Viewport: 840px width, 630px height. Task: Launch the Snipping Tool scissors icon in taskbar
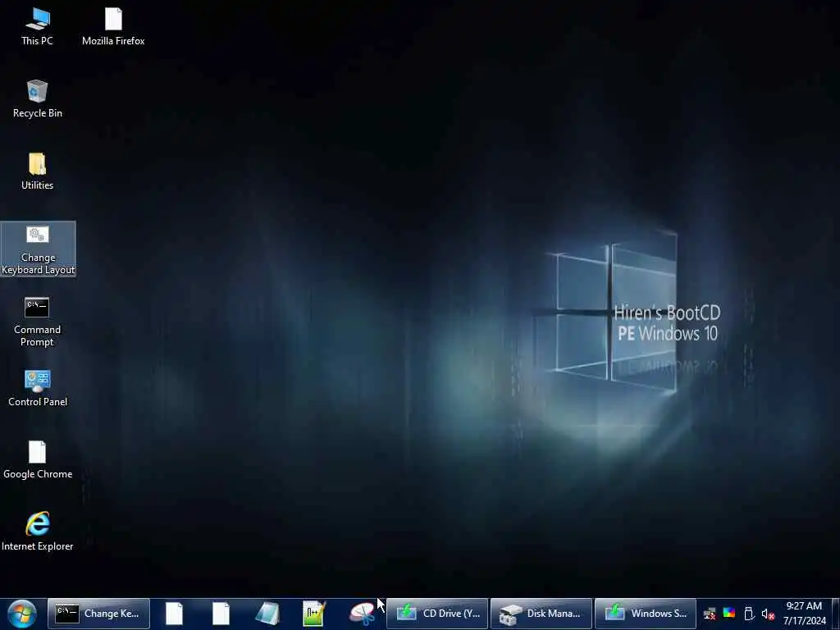tap(362, 614)
